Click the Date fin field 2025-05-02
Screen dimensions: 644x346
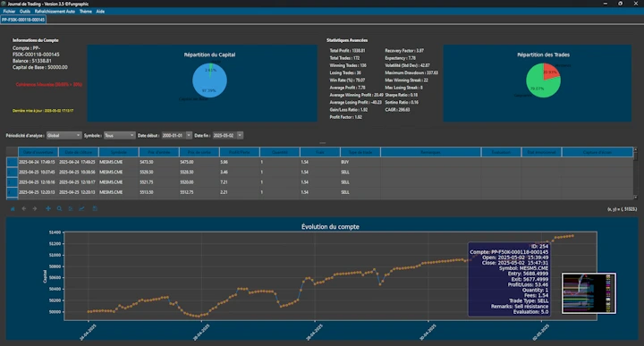point(225,135)
